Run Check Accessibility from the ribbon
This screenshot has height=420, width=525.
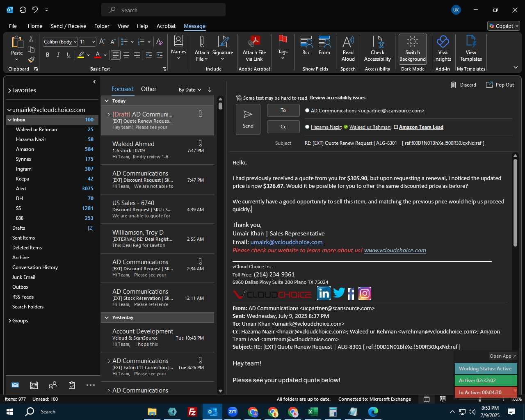click(x=377, y=48)
